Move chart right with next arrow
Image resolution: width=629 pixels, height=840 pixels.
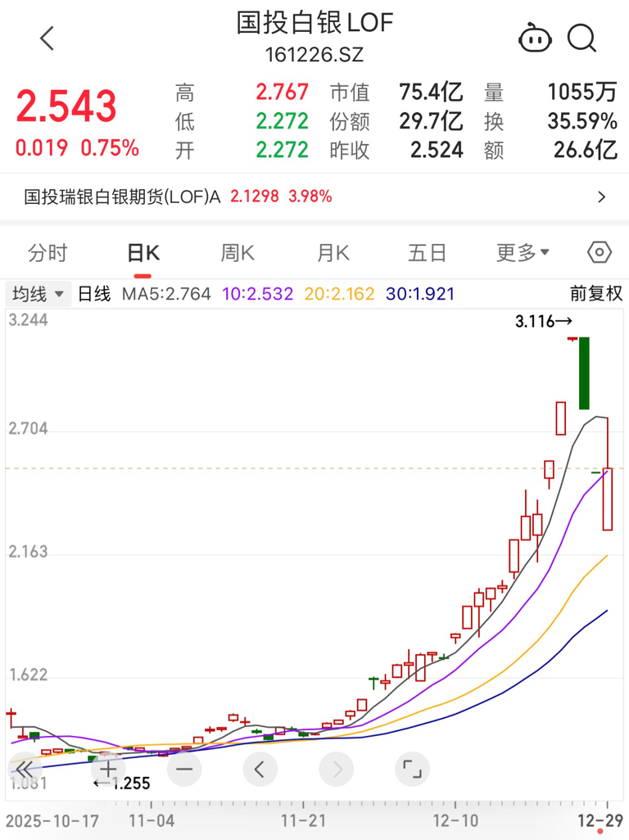336,770
